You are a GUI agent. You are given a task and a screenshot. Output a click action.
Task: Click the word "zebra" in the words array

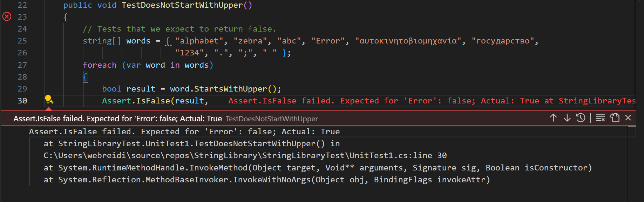point(250,40)
